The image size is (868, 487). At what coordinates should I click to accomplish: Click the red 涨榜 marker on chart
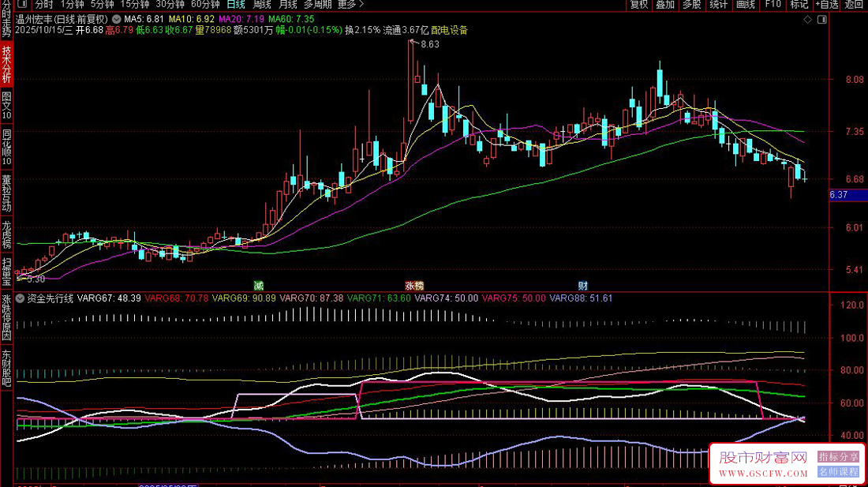pyautogui.click(x=414, y=285)
